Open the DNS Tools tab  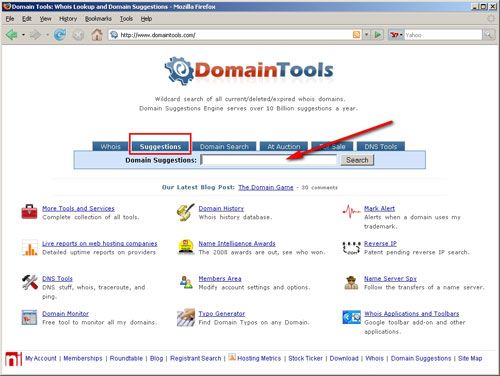click(381, 146)
